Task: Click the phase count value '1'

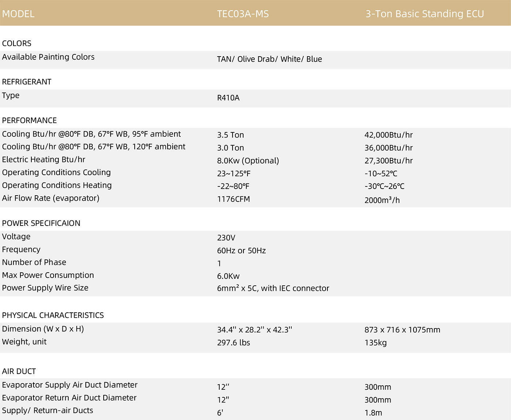Action: point(219,263)
